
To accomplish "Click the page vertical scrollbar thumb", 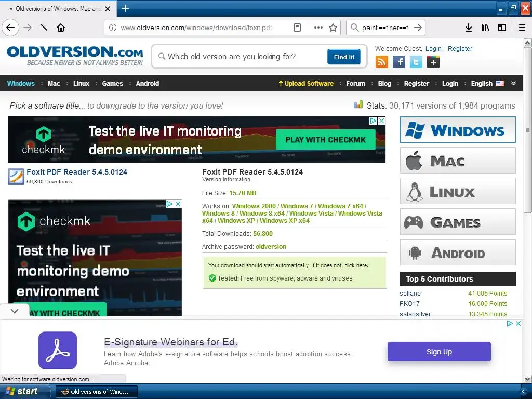I will coord(528,130).
